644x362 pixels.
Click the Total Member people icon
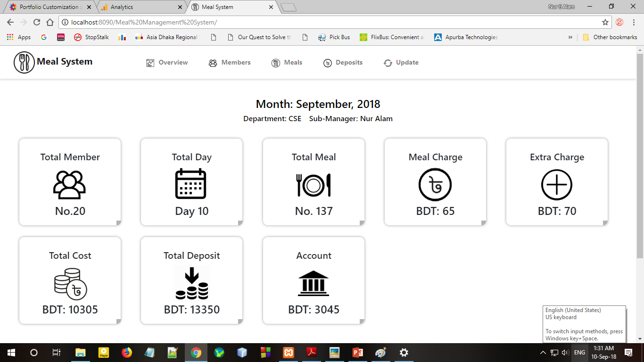tap(70, 185)
